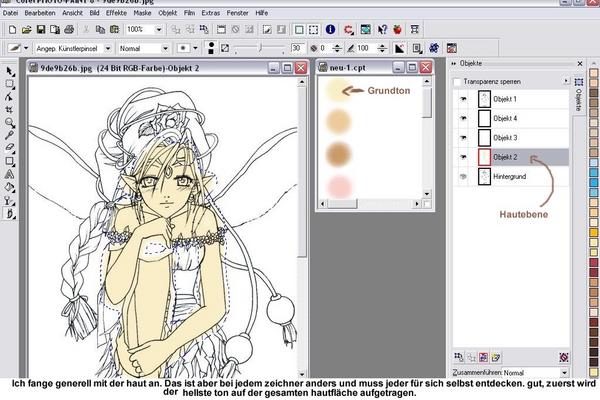Click the red rotate arrow toolbar icon

(x=348, y=29)
